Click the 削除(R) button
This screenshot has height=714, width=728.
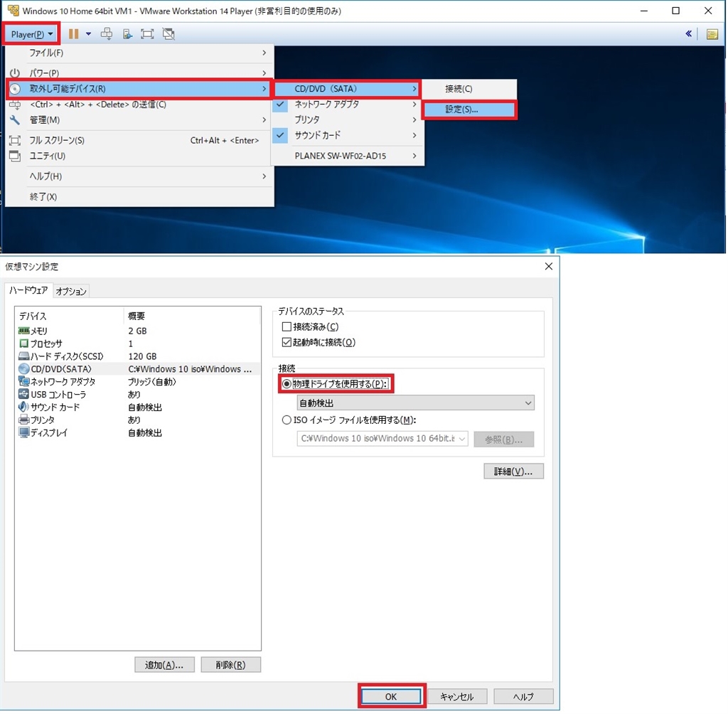(x=231, y=665)
